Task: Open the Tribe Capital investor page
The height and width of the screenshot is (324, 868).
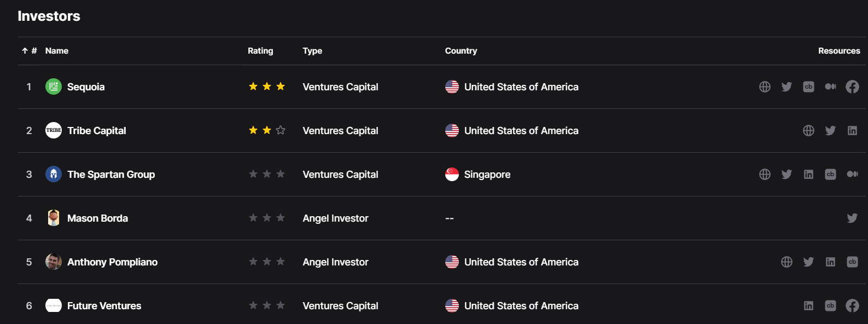Action: pyautogui.click(x=96, y=131)
